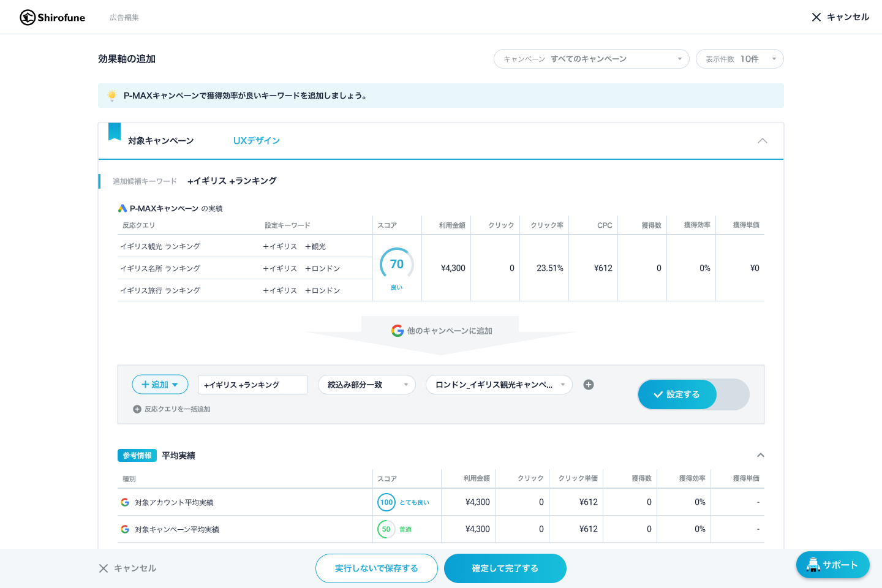Viewport: 882px width, 588px height.
Task: Click 確定して完了する button
Action: tap(505, 568)
